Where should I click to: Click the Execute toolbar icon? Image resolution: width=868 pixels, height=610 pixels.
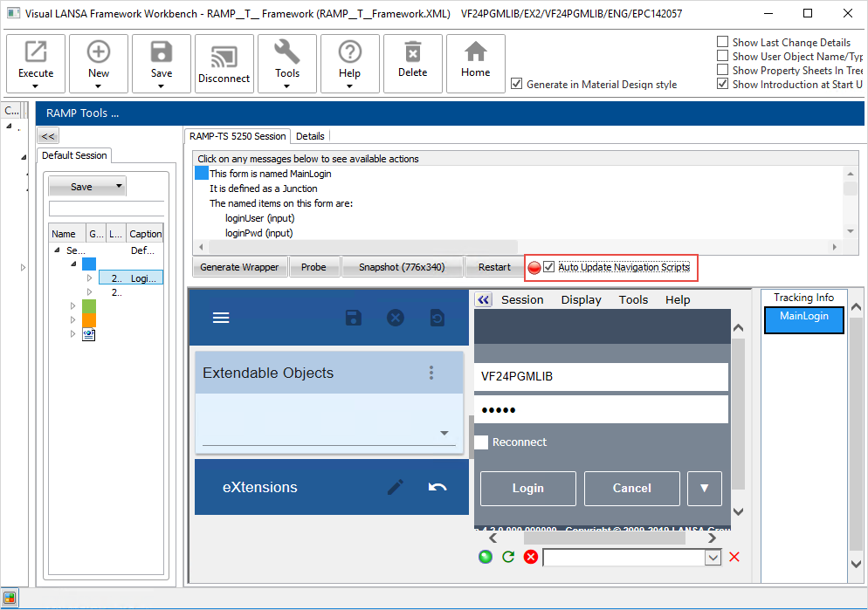36,53
